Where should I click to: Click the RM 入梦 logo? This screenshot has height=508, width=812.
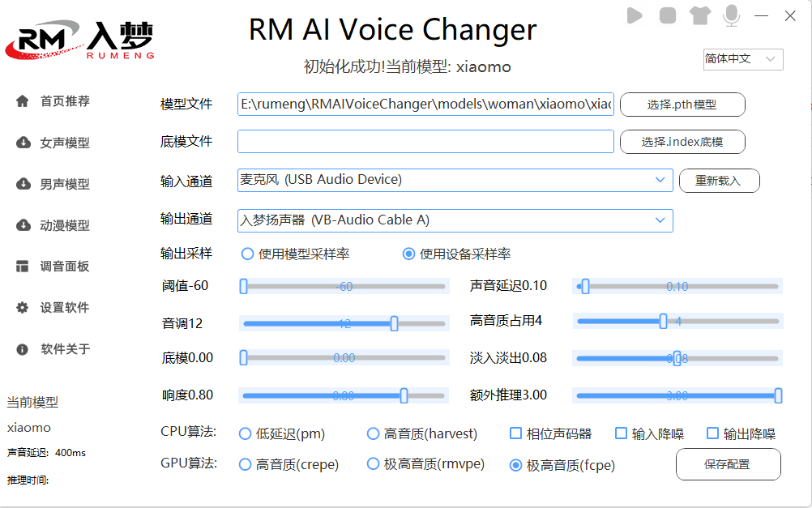[80, 40]
